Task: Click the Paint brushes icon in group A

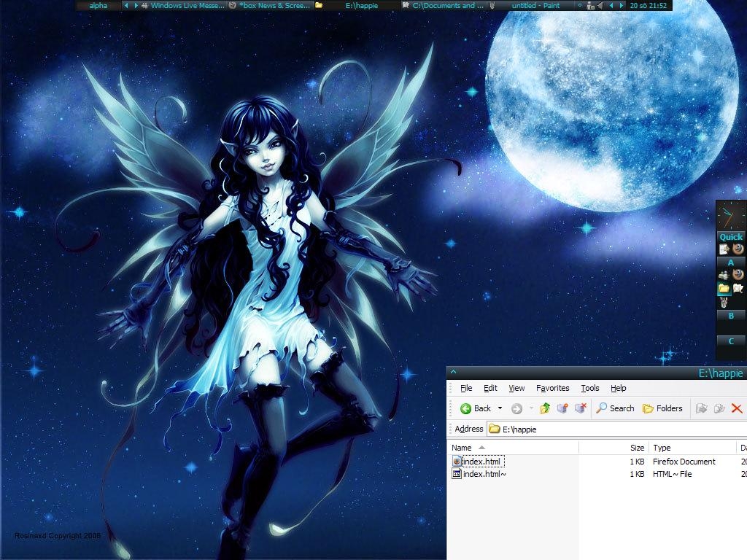Action: tap(724, 302)
